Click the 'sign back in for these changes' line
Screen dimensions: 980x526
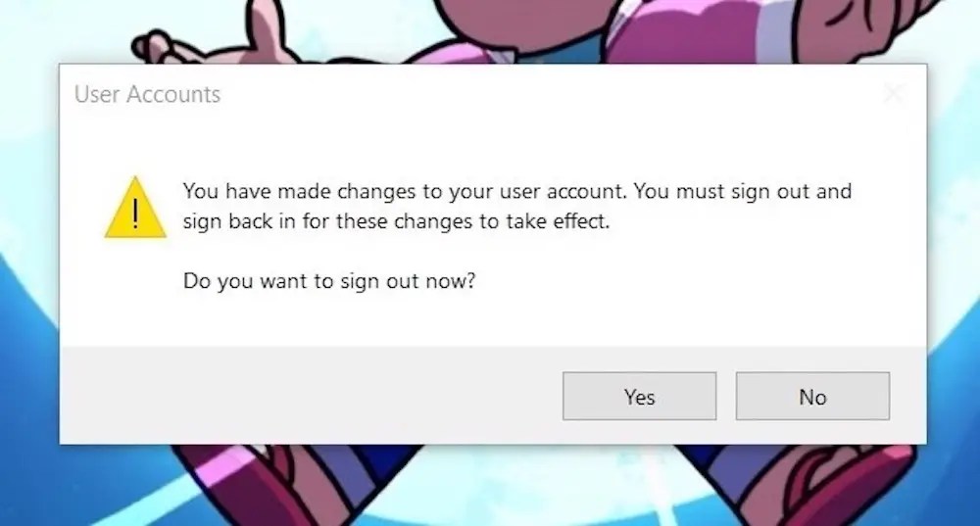[x=396, y=221]
